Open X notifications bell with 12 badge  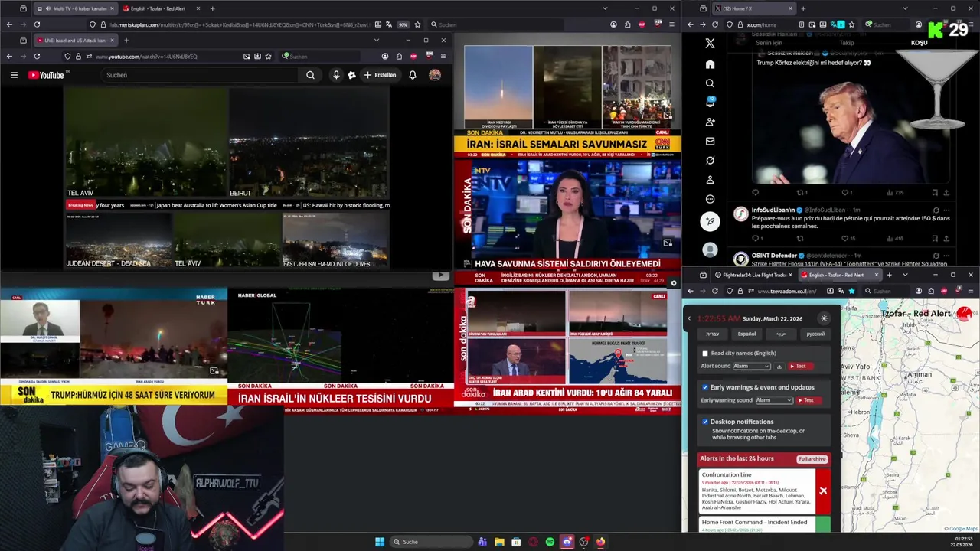click(710, 103)
